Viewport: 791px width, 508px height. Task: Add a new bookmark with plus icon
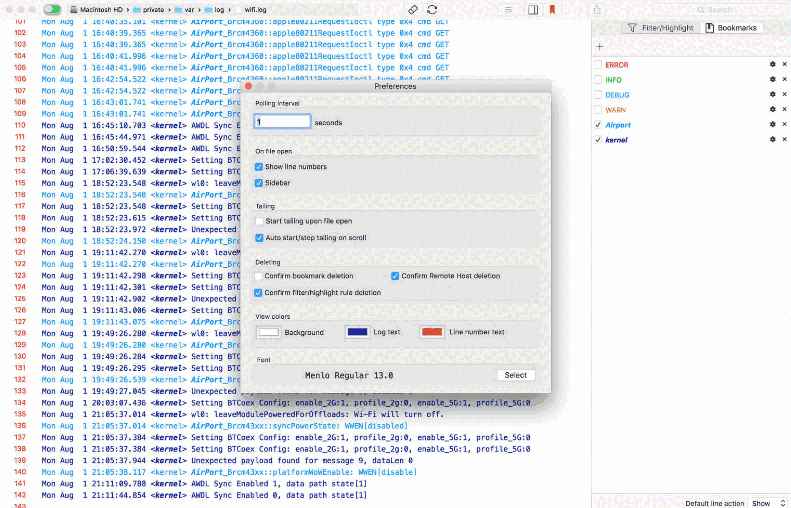tap(599, 47)
